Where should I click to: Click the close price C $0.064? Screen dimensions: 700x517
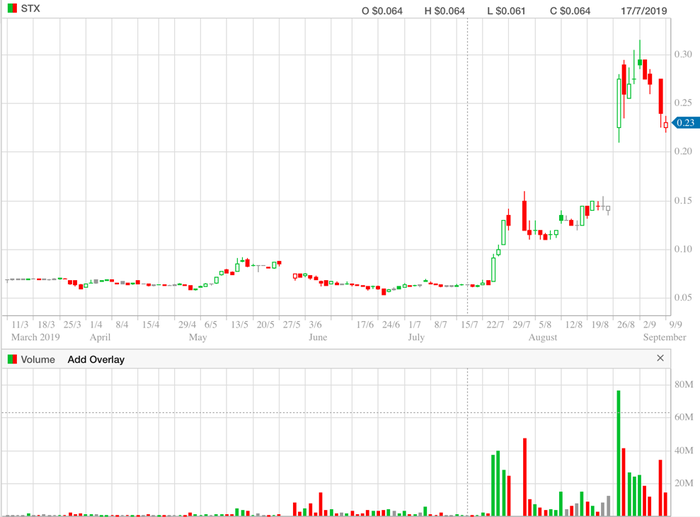coord(570,11)
